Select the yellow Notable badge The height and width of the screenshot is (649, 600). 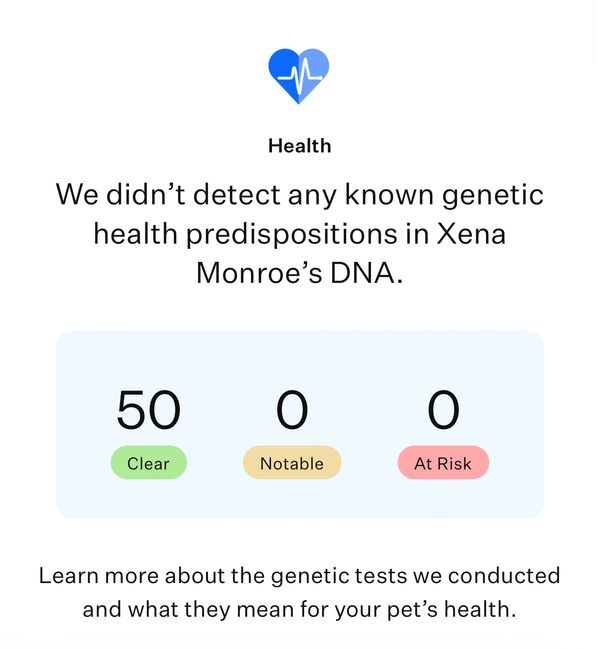coord(292,463)
